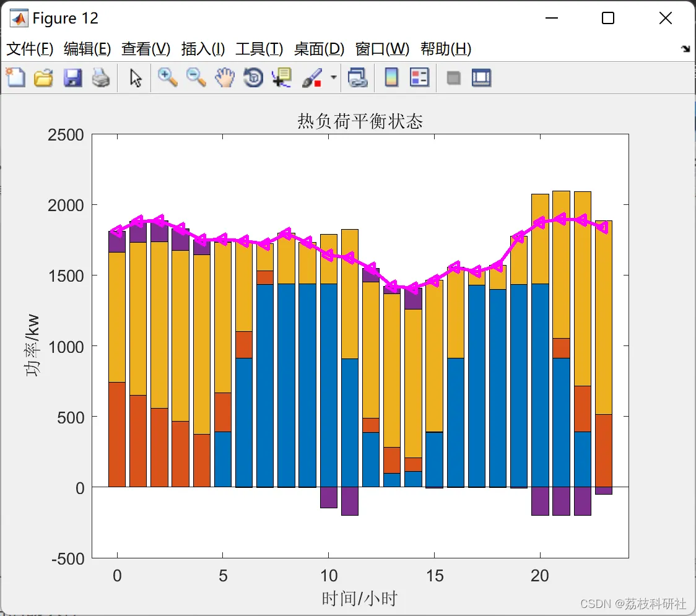Click the plot title 热负荷平衡状态

pyautogui.click(x=360, y=121)
